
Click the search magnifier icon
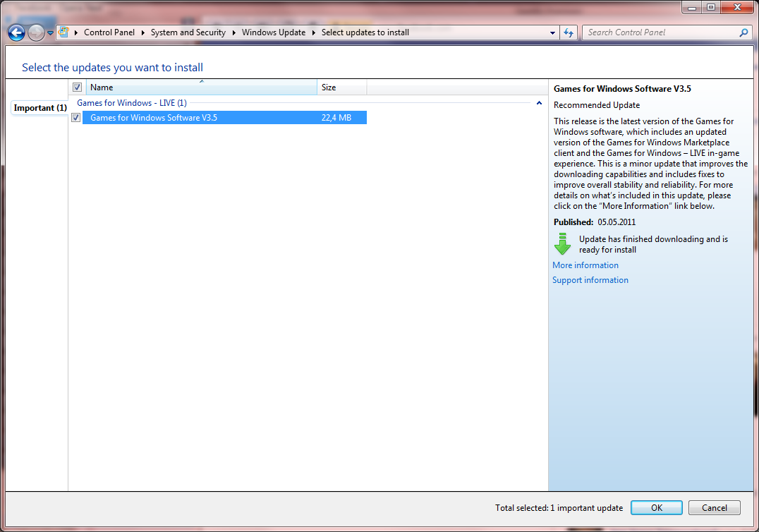(x=744, y=32)
